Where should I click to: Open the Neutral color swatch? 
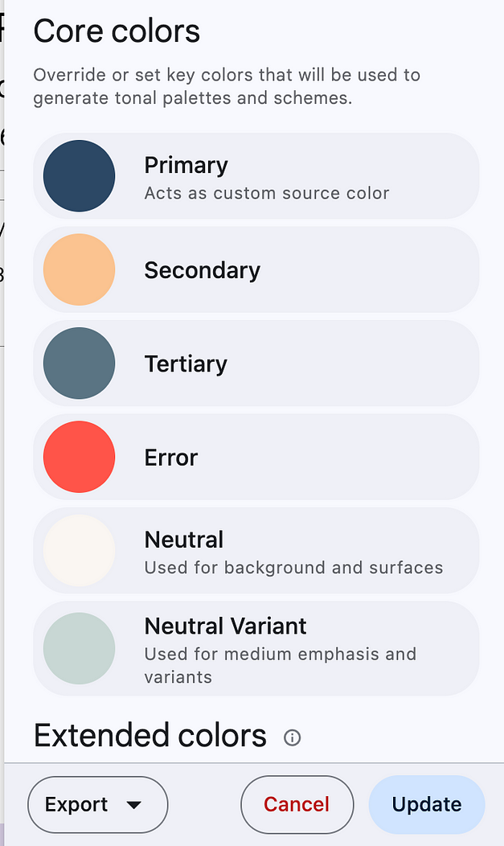(x=79, y=550)
